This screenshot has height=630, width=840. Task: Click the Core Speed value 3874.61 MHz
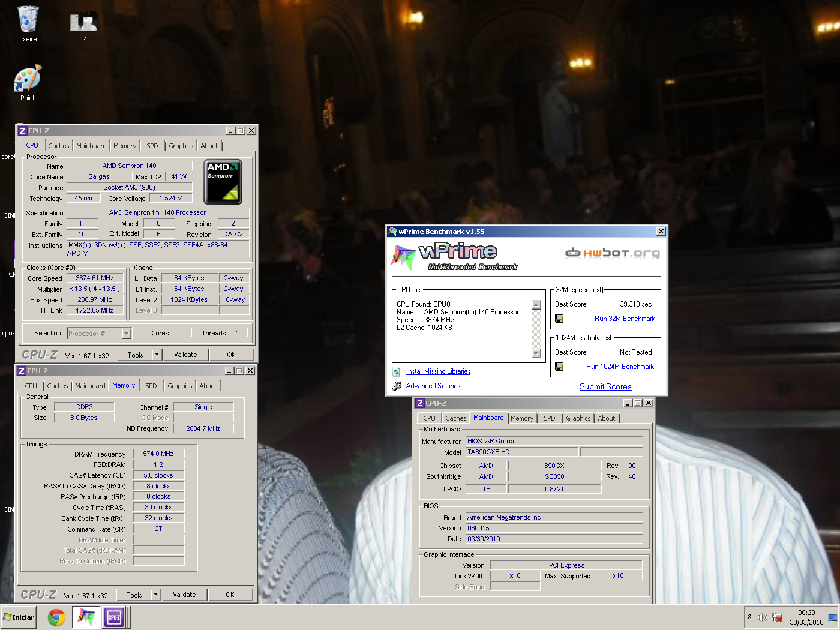pyautogui.click(x=95, y=278)
